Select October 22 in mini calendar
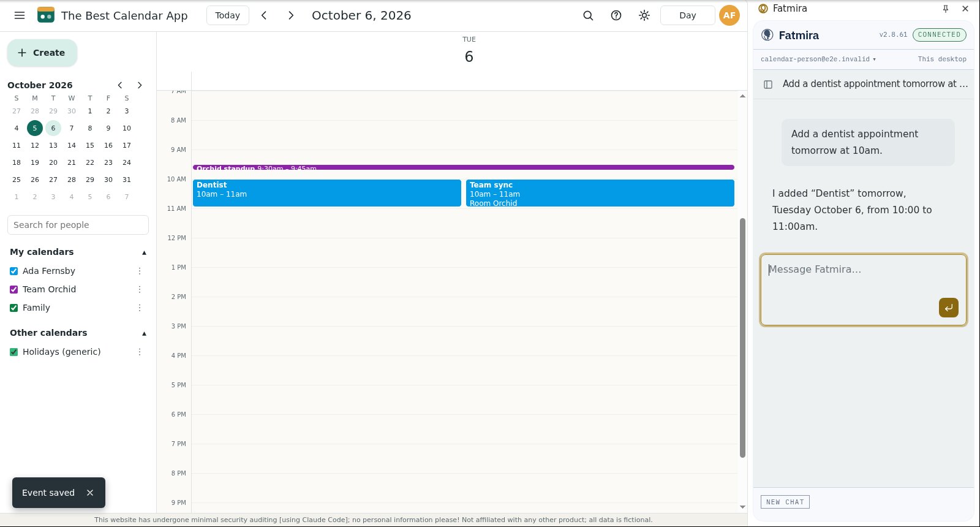The width and height of the screenshot is (980, 527). click(x=90, y=162)
